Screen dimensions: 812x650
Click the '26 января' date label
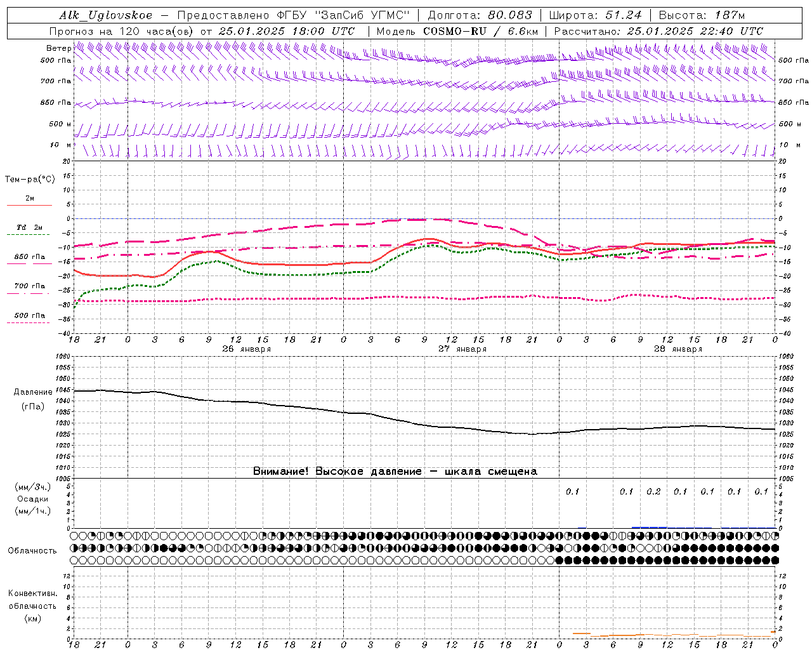point(246,349)
